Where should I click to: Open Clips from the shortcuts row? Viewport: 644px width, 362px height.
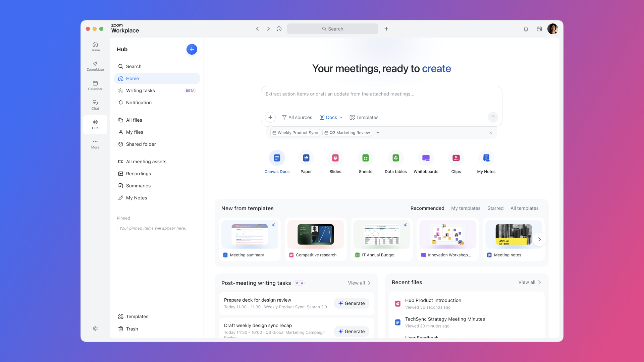tap(456, 158)
